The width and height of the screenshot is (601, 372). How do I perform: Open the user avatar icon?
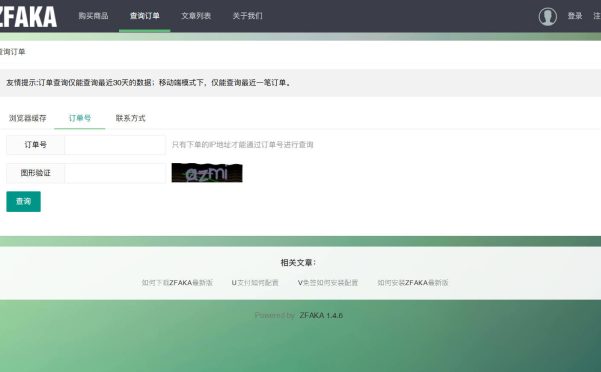547,16
